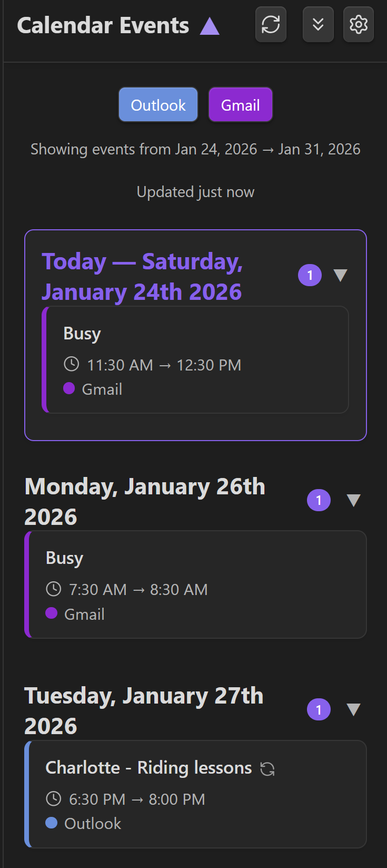Click the clock icon beside 6:30 PM
This screenshot has height=868, width=387.
click(x=54, y=798)
